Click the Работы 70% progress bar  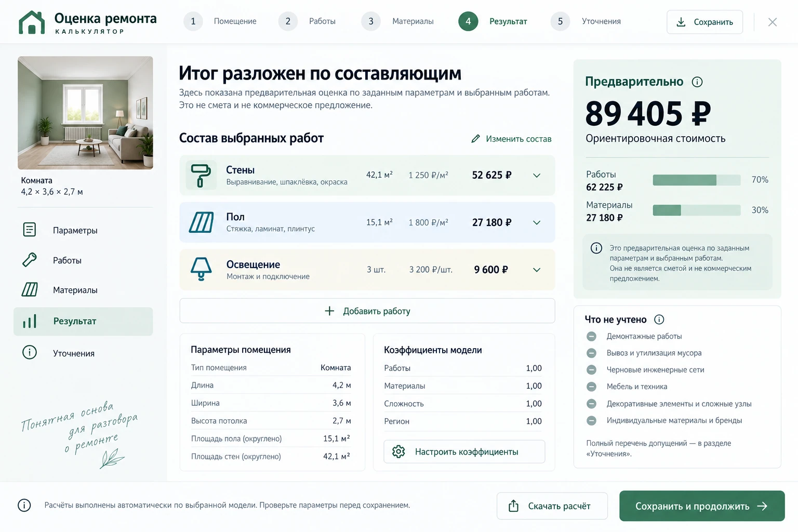point(697,180)
